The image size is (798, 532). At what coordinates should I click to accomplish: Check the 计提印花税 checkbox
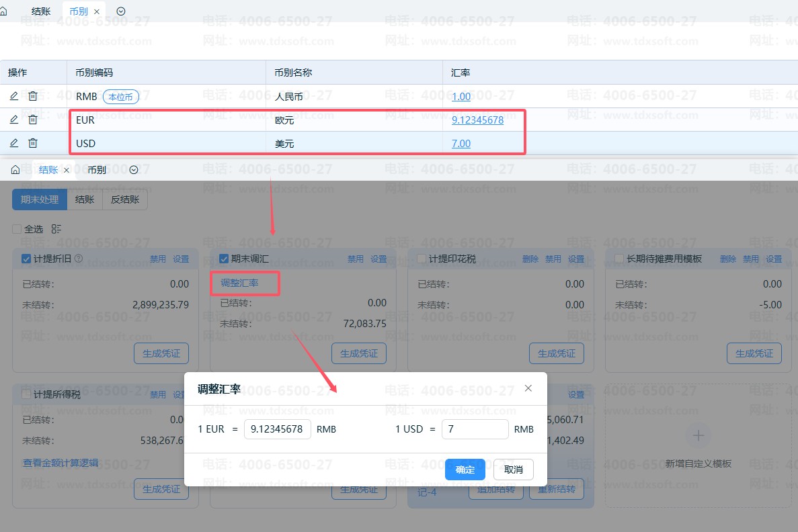tap(422, 259)
